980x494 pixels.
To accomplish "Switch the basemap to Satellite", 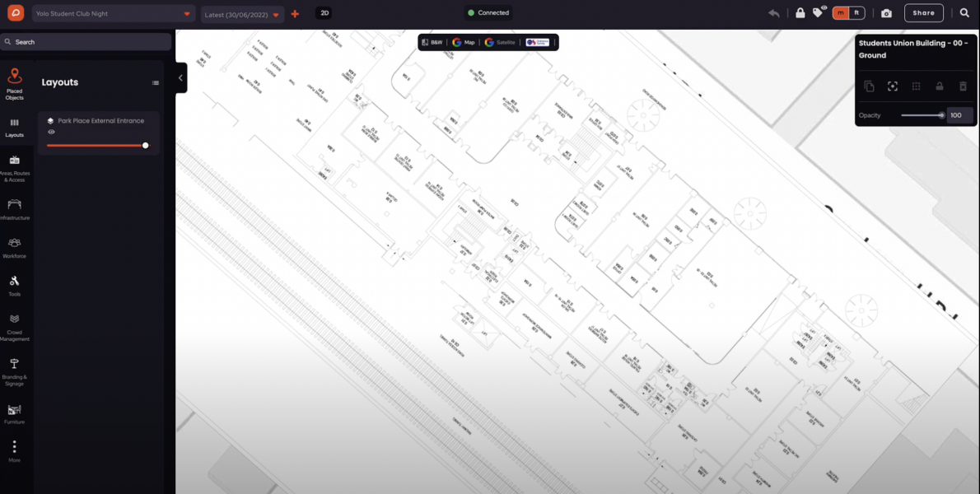I will tap(500, 43).
